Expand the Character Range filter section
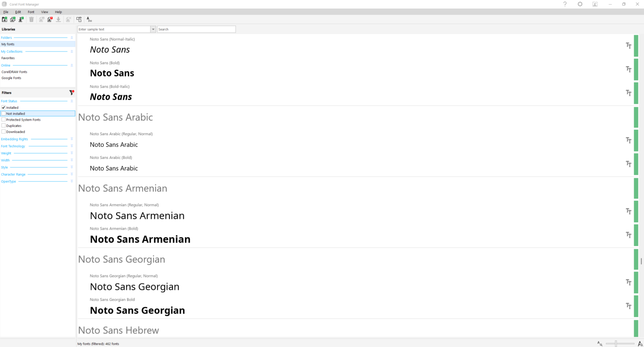Image resolution: width=644 pixels, height=347 pixels. click(x=72, y=174)
